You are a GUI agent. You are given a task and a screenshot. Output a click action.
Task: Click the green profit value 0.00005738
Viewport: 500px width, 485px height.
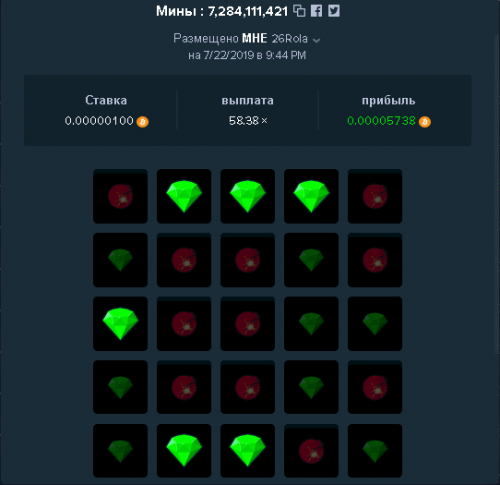[x=381, y=121]
